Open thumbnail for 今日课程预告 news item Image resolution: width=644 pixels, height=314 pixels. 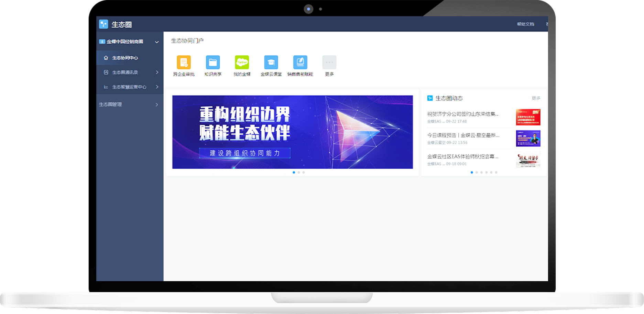[528, 138]
